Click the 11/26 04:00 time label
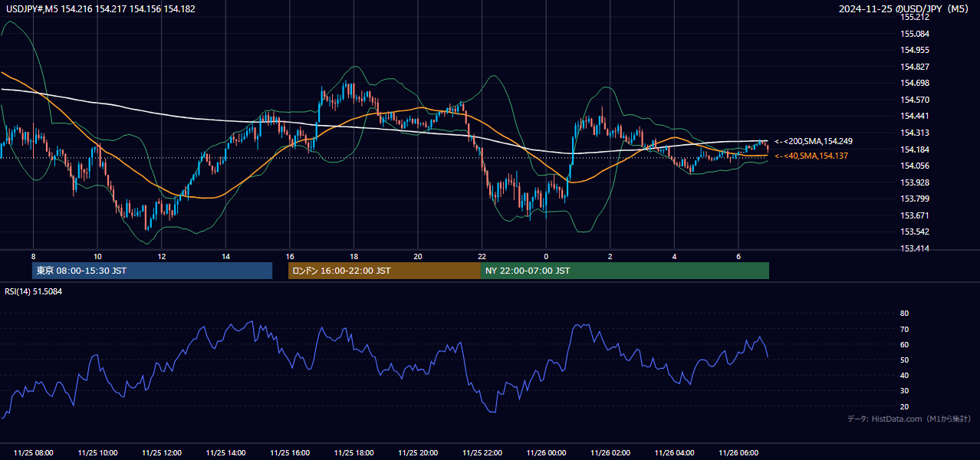 click(x=674, y=452)
